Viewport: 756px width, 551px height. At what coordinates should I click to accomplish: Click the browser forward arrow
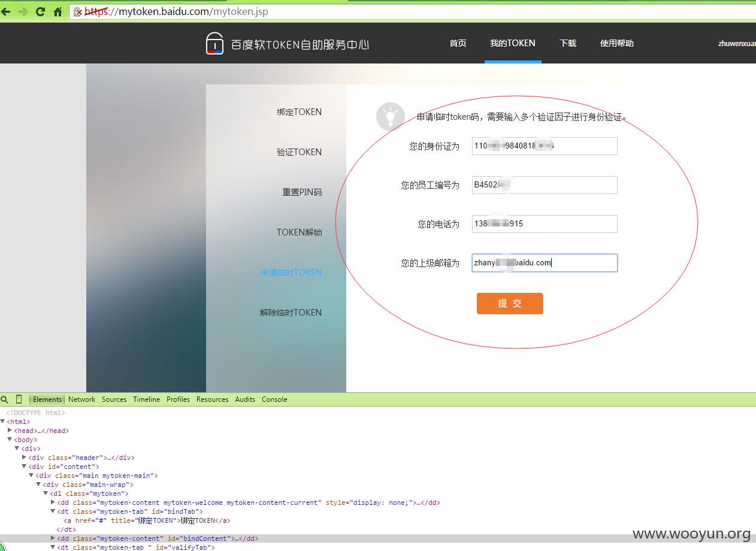pos(22,11)
